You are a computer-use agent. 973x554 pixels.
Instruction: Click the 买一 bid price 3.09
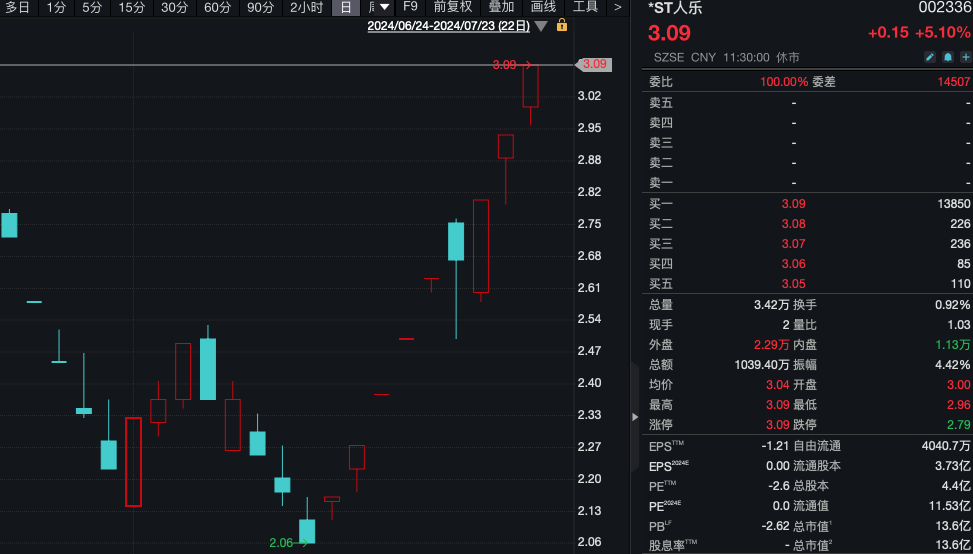(794, 203)
